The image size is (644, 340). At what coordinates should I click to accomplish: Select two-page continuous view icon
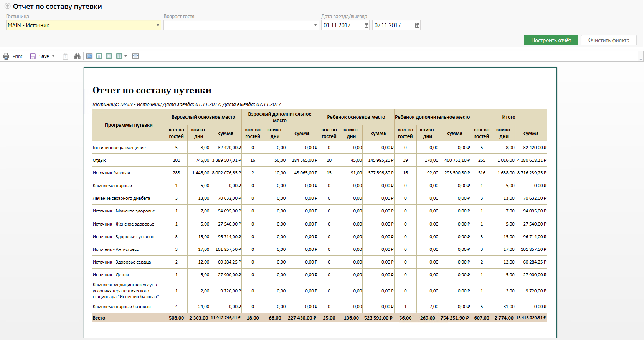[109, 56]
